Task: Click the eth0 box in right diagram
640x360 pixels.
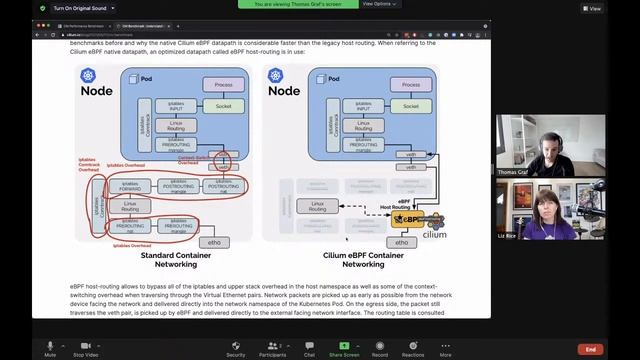Action: 402,242
